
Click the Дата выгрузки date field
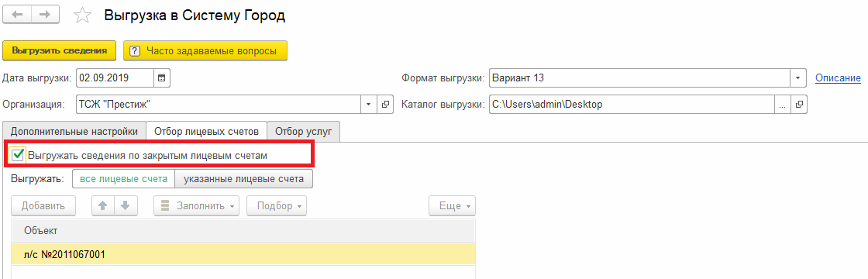[115, 78]
